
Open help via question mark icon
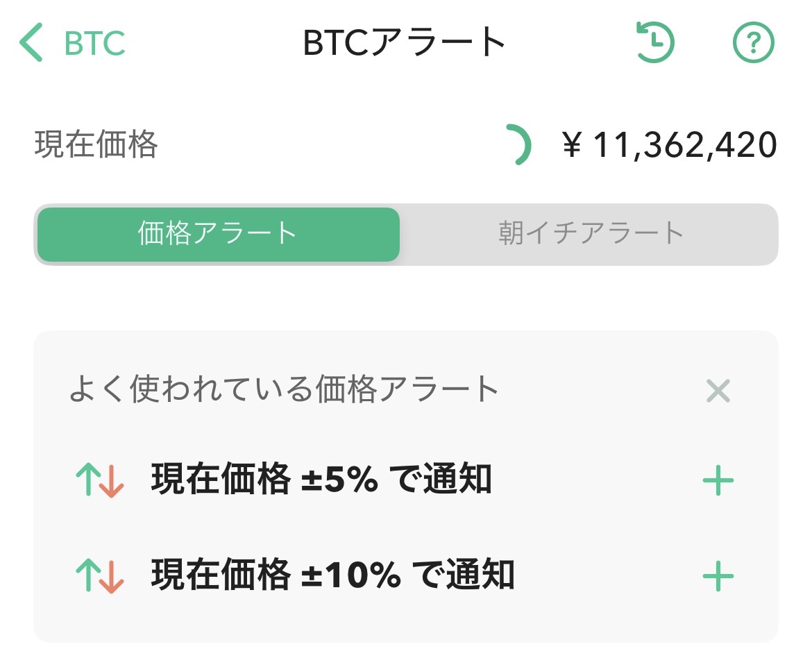pyautogui.click(x=754, y=42)
